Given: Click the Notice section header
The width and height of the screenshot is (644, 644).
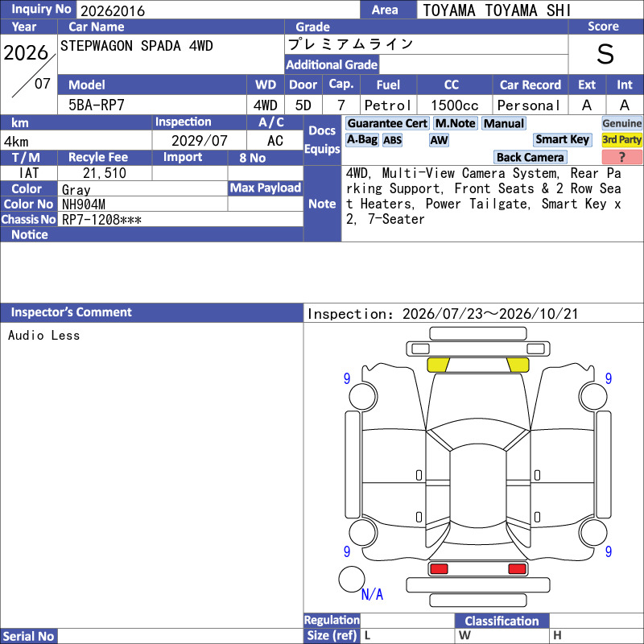Looking at the screenshot, I should [x=151, y=234].
